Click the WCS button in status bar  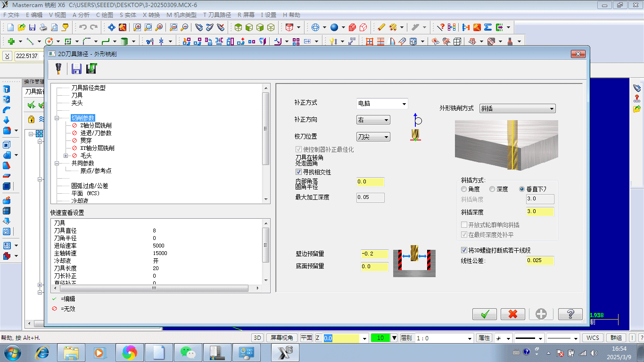(x=593, y=338)
